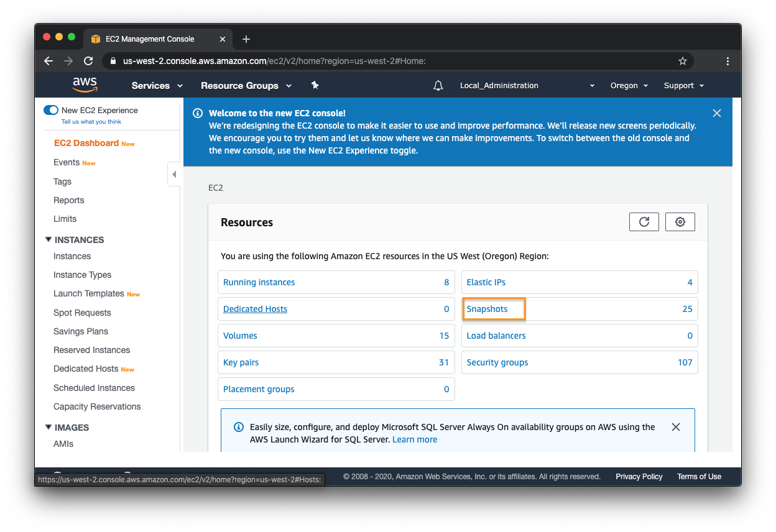The height and width of the screenshot is (532, 776).
Task: Click the browser address bar URL
Action: tap(274, 61)
